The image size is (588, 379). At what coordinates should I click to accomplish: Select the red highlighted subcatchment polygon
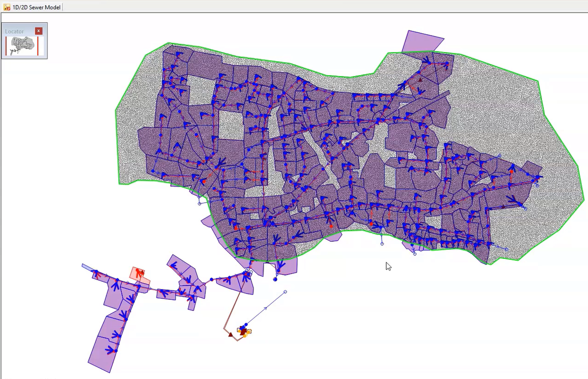coord(140,276)
